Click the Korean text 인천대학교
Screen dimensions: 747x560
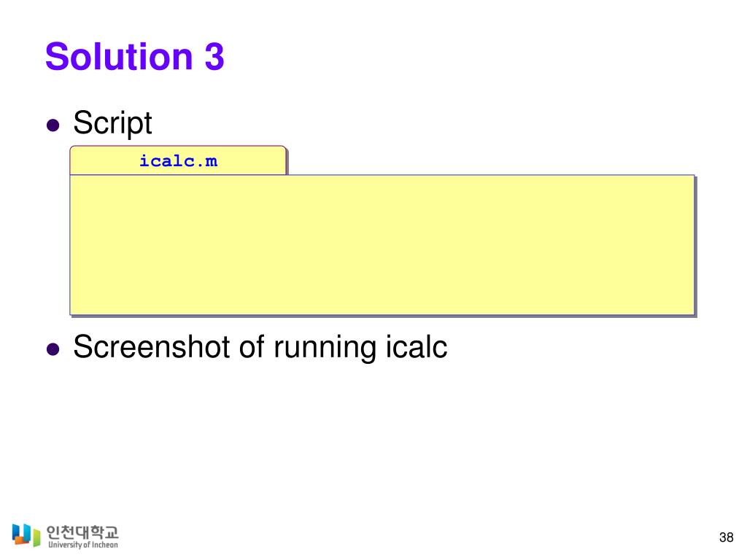pos(82,532)
